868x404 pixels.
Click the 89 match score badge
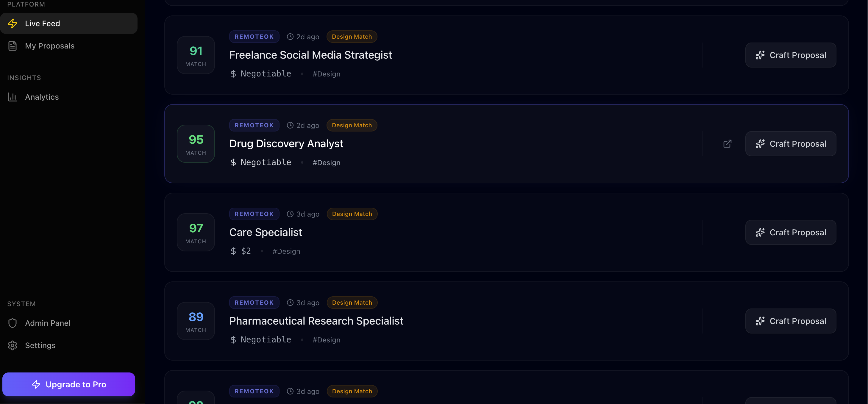point(196,321)
